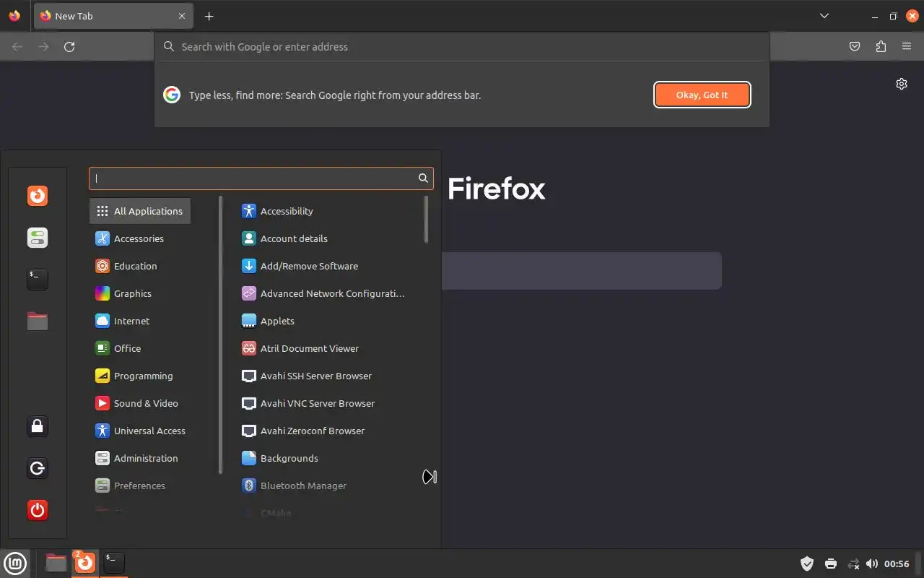Click the 00:56 clock in panel

point(897,564)
